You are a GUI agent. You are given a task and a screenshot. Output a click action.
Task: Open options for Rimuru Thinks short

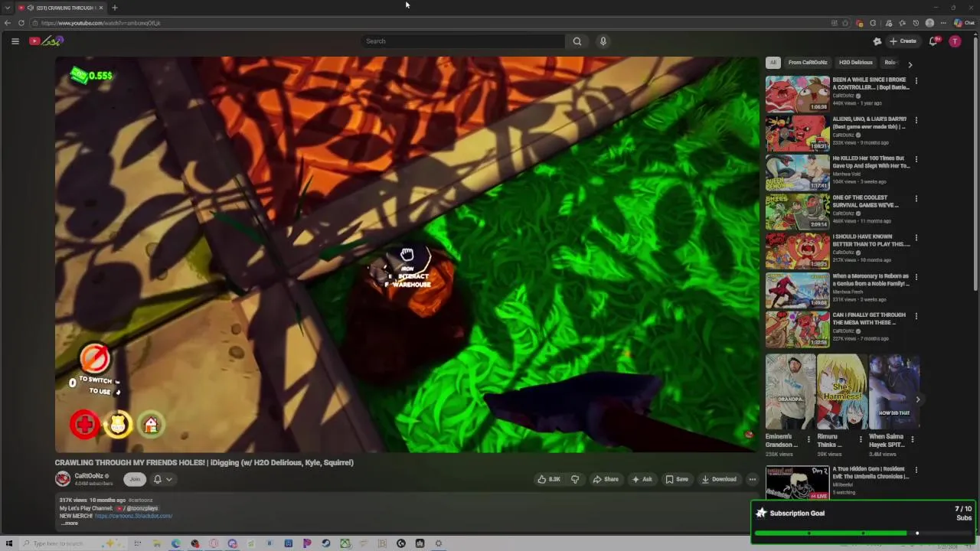tap(861, 439)
